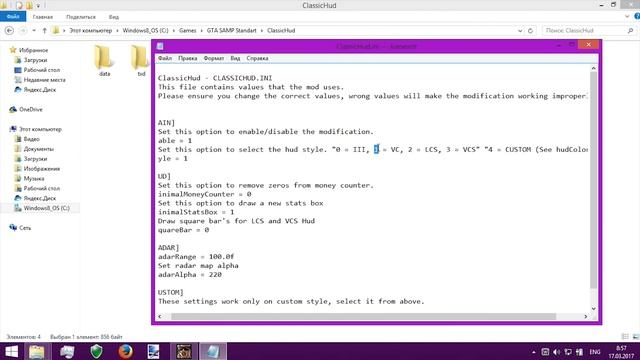The image size is (640, 360).
Task: Show hidden system tray icons
Action: coord(534,352)
